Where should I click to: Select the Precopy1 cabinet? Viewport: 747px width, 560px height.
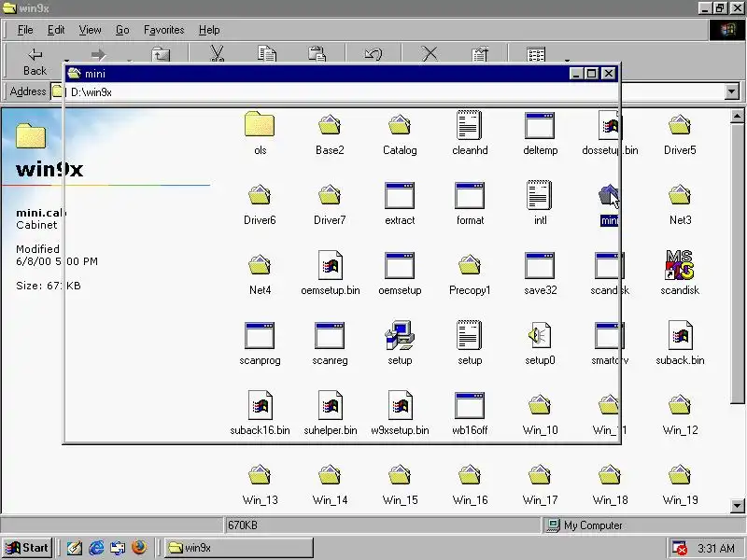click(x=470, y=273)
